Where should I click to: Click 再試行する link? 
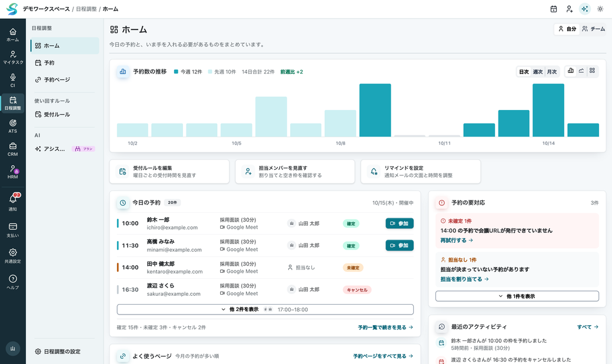coord(456,241)
